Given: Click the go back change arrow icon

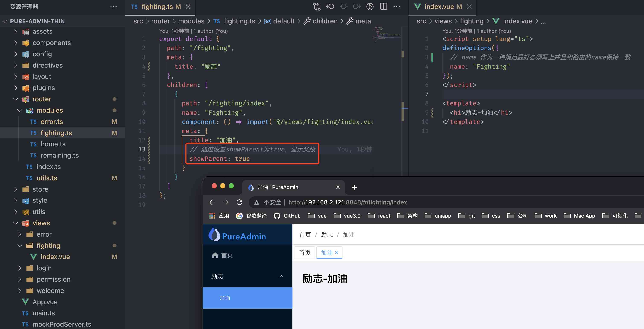Looking at the screenshot, I should (330, 6).
